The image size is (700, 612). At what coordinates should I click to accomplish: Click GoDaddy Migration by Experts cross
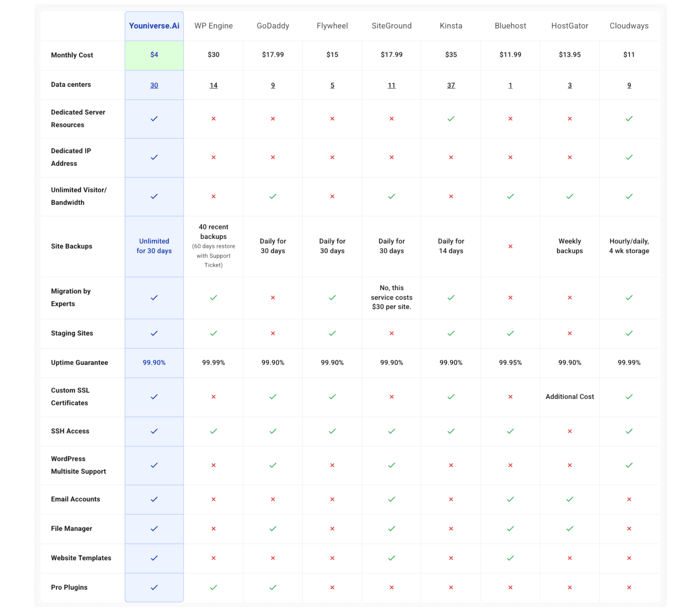pos(273,298)
